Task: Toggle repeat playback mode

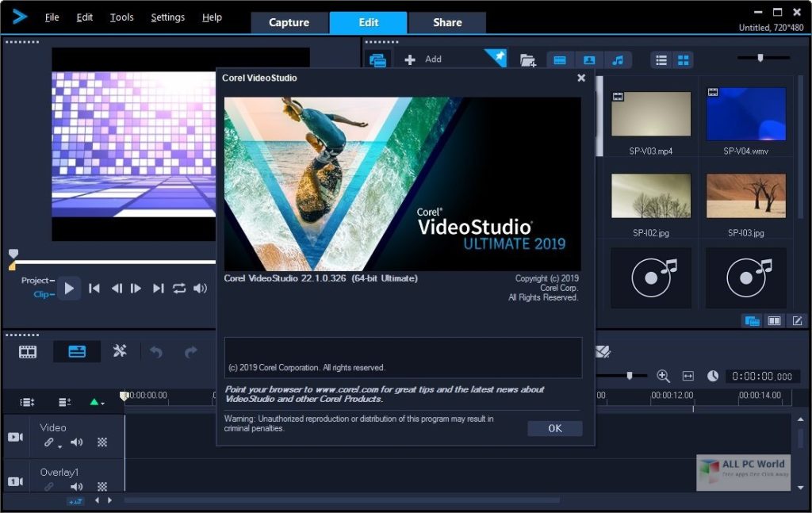Action: (180, 289)
